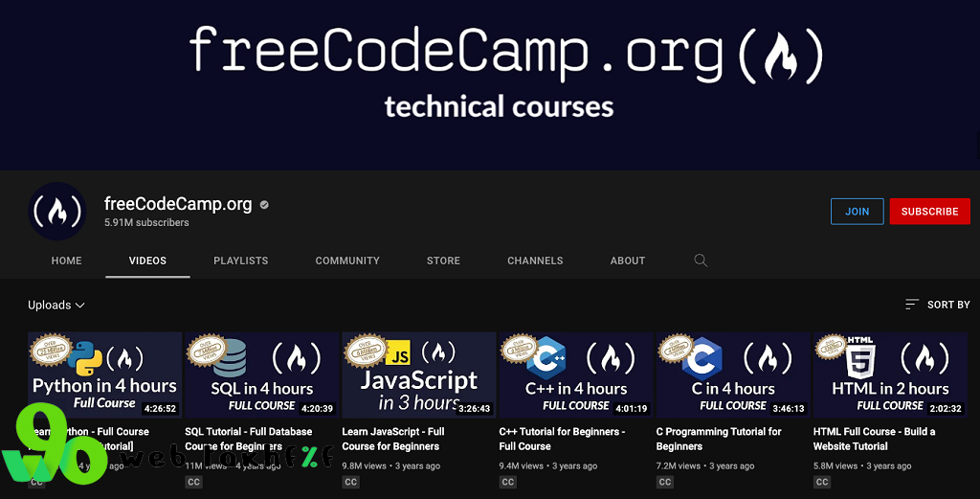
Task: Click 9.8M views • 3 years ago text
Action: 391,465
